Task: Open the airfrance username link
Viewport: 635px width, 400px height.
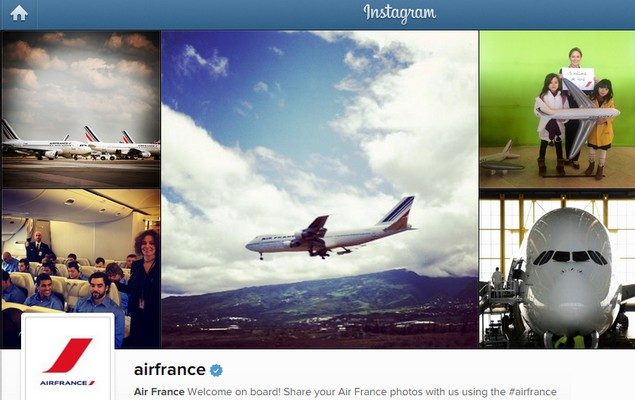Action: (170, 370)
